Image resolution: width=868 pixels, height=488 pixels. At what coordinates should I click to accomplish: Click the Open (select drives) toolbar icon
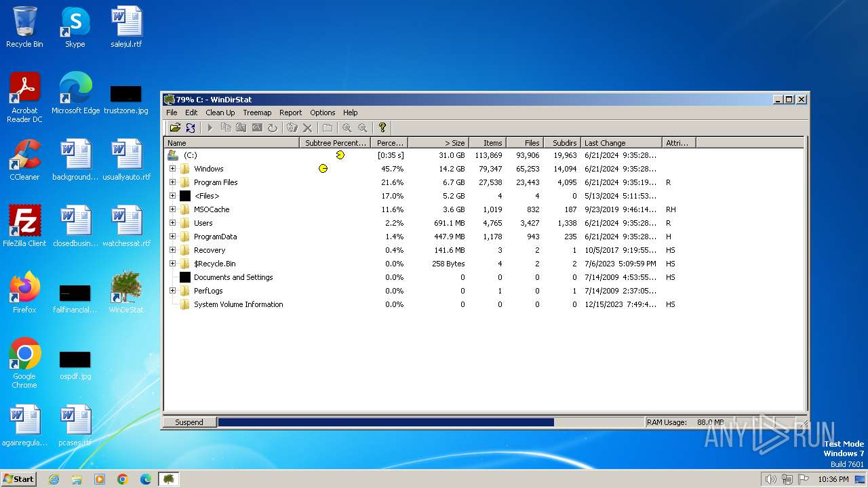pyautogui.click(x=175, y=127)
